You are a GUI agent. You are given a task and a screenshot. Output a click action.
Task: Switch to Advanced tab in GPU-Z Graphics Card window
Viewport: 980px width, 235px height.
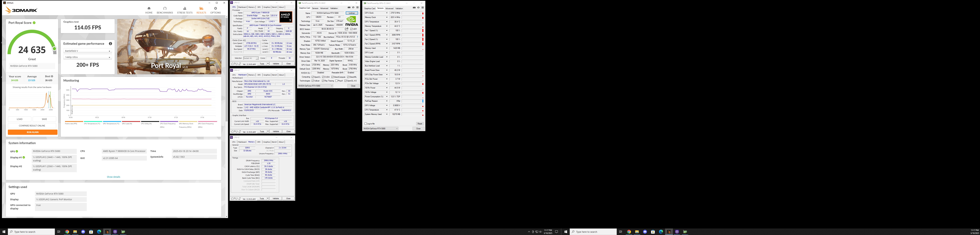(324, 8)
